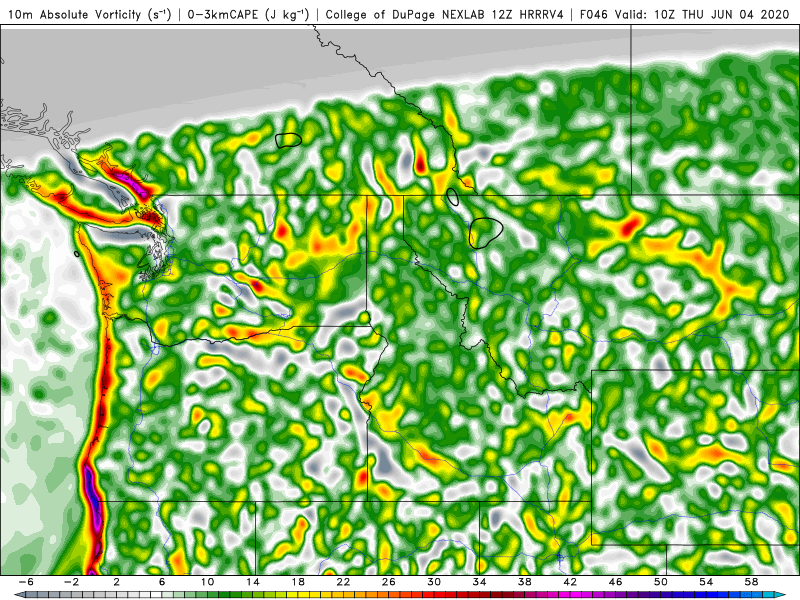
Task: Click the left arrow end of colorbar
Action: click(x=19, y=595)
